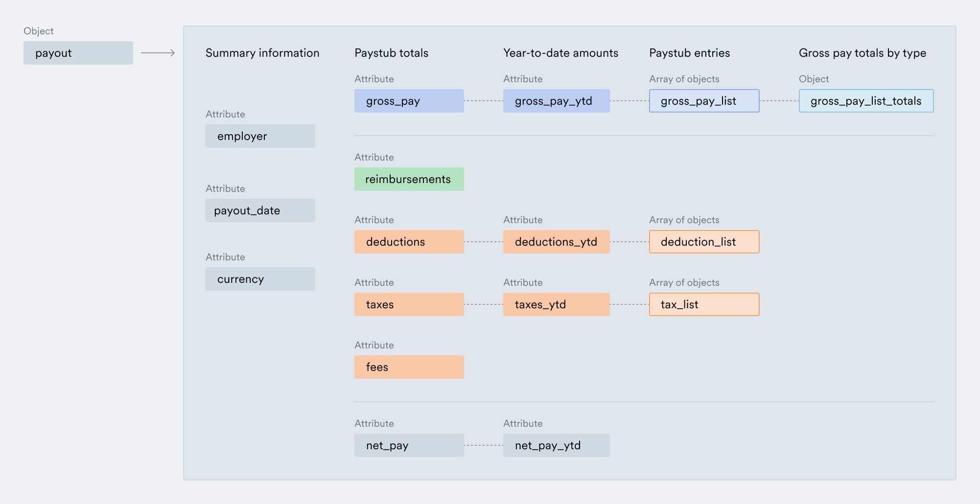Click the currency attribute box
The width and height of the screenshot is (980, 504).
(260, 279)
